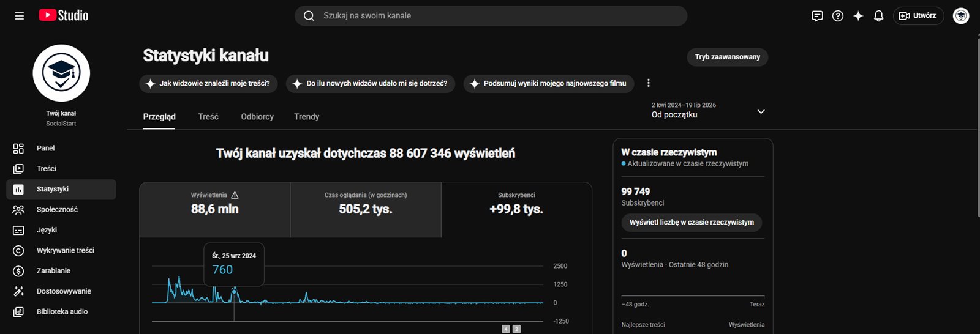Click the chart marker labeled 2
980x334 pixels.
click(x=516, y=329)
